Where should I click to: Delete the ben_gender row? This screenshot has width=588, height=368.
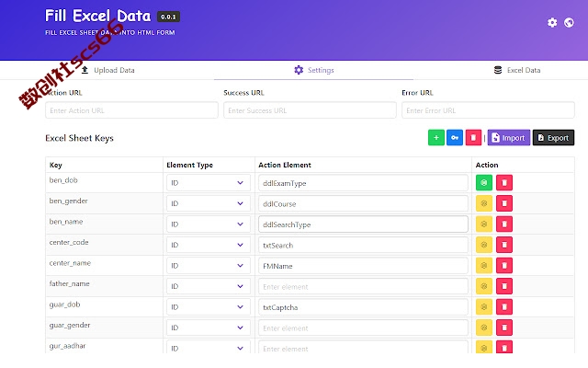click(504, 203)
